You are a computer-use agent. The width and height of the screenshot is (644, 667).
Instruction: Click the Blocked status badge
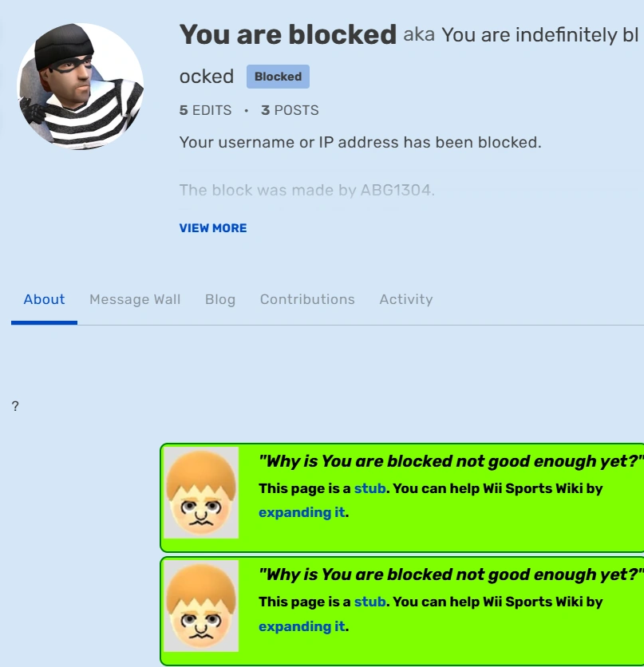(x=278, y=77)
